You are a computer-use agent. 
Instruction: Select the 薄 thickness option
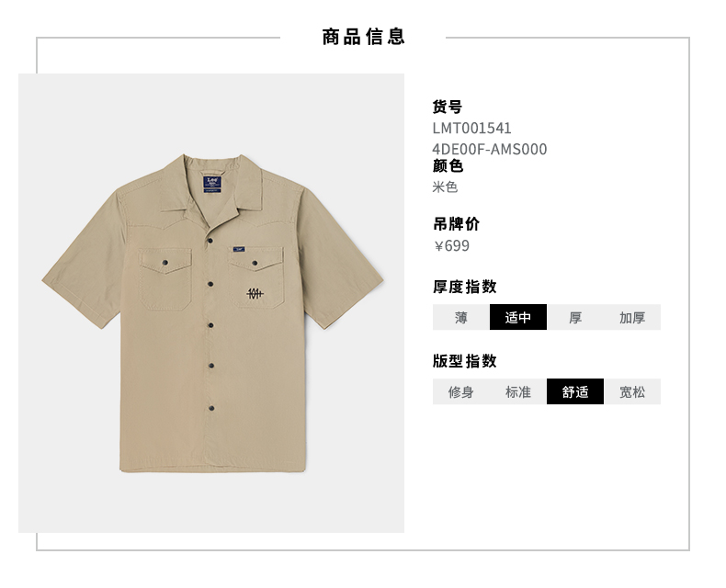tap(460, 317)
